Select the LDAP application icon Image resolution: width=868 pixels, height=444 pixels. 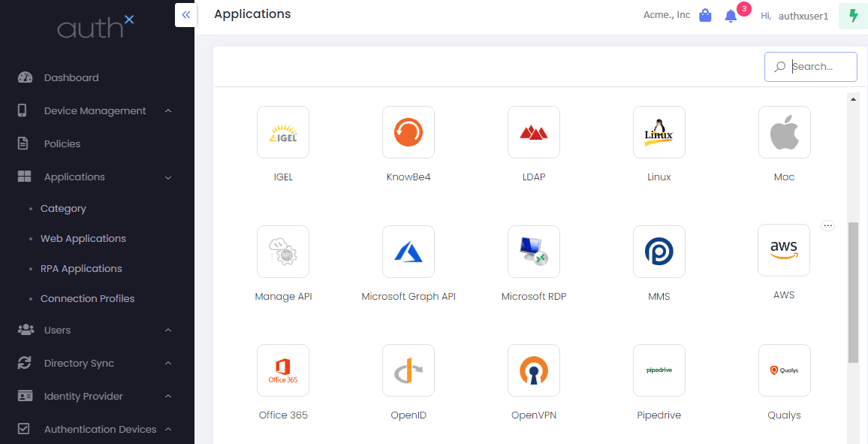[534, 132]
